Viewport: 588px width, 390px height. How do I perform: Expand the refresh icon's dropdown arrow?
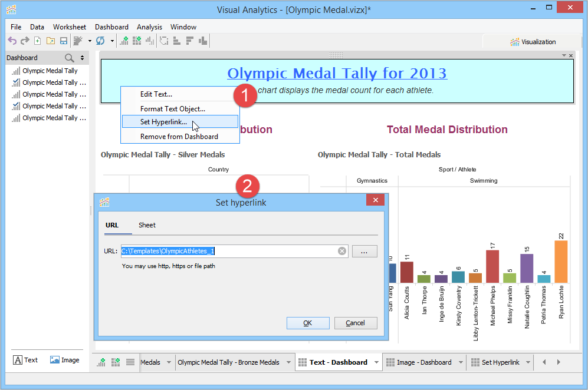112,41
